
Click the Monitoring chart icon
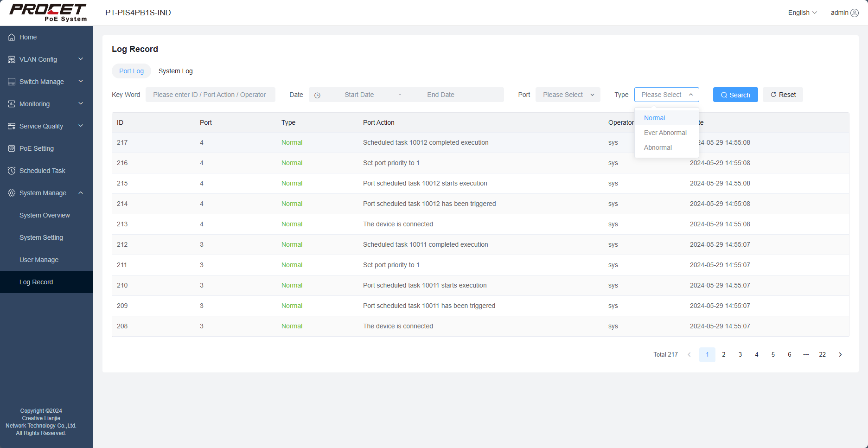tap(12, 104)
